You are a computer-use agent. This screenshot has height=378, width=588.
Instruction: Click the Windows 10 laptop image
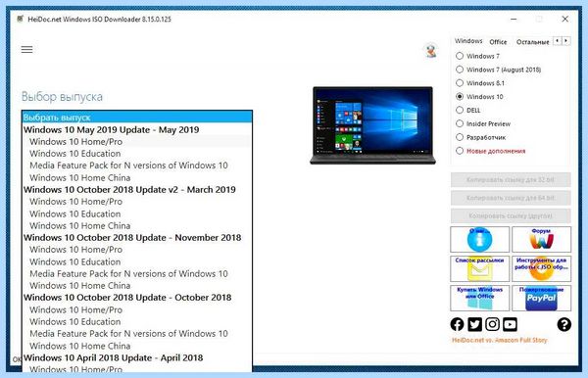(x=372, y=125)
